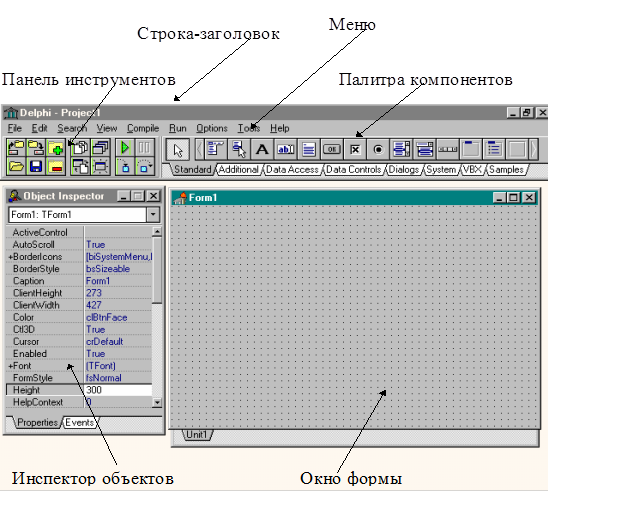Select the PopupMenu component icon
Image resolution: width=622 pixels, height=509 pixels.
pos(239,150)
